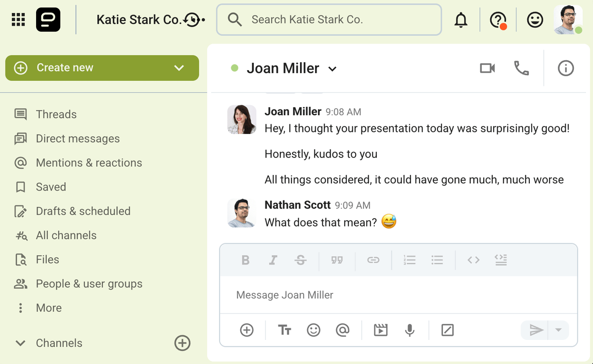Record a voice message with microphone
The image size is (593, 364).
[x=409, y=330]
